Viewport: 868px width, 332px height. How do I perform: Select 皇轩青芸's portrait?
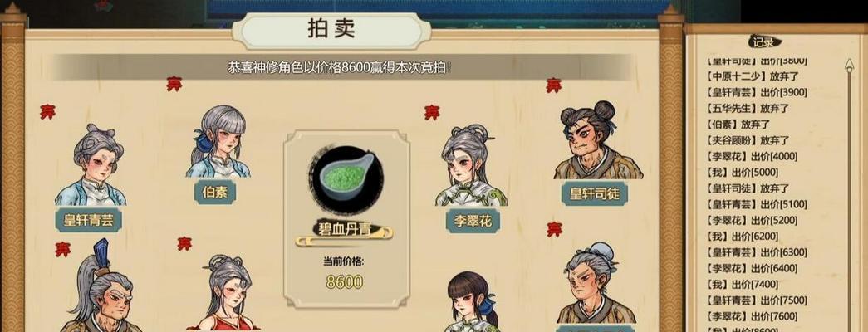(x=91, y=165)
